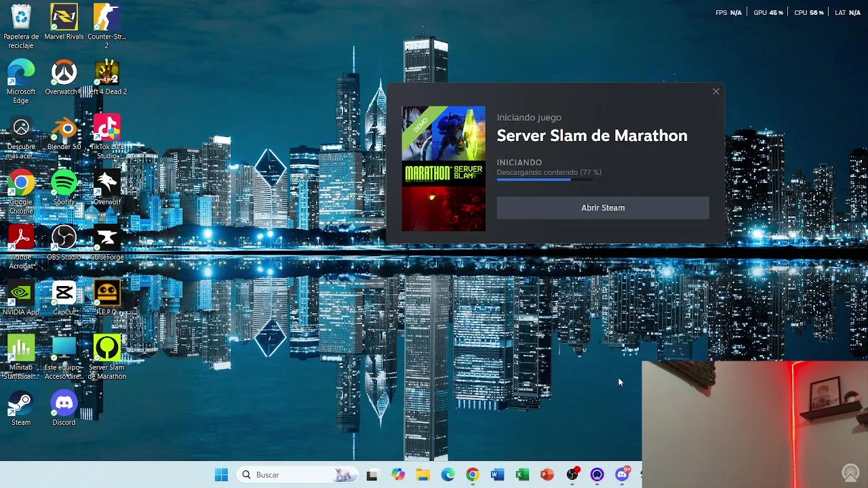Open Microsoft Edge from the taskbar
Screen dimensions: 868x488
tap(448, 475)
